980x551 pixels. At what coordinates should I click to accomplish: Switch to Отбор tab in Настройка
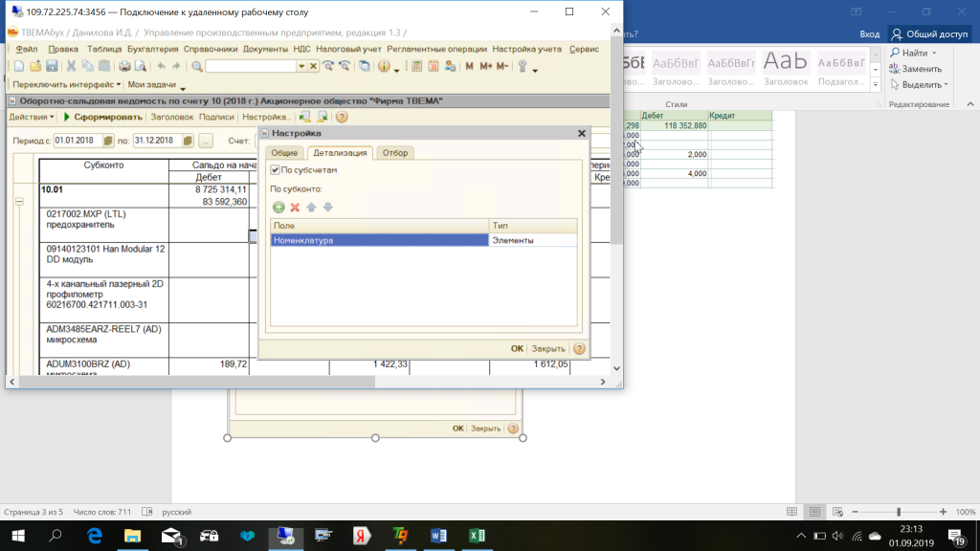click(395, 153)
